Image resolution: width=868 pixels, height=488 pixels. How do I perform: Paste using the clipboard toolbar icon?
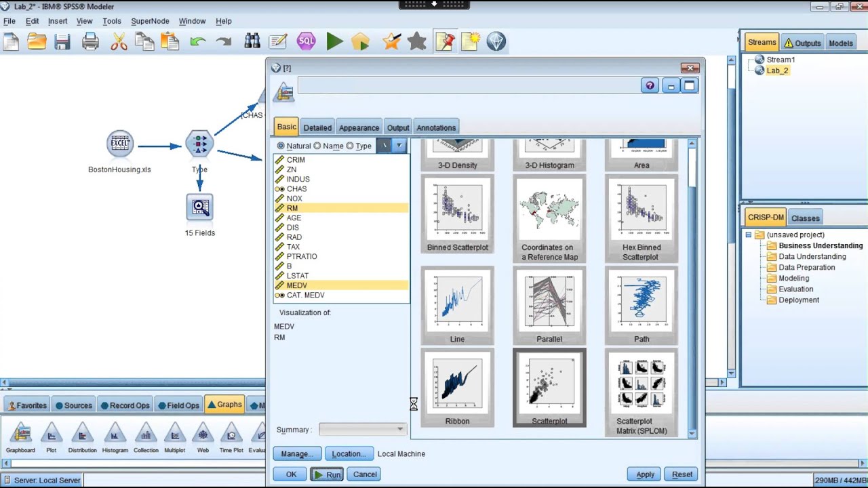[x=170, y=42]
